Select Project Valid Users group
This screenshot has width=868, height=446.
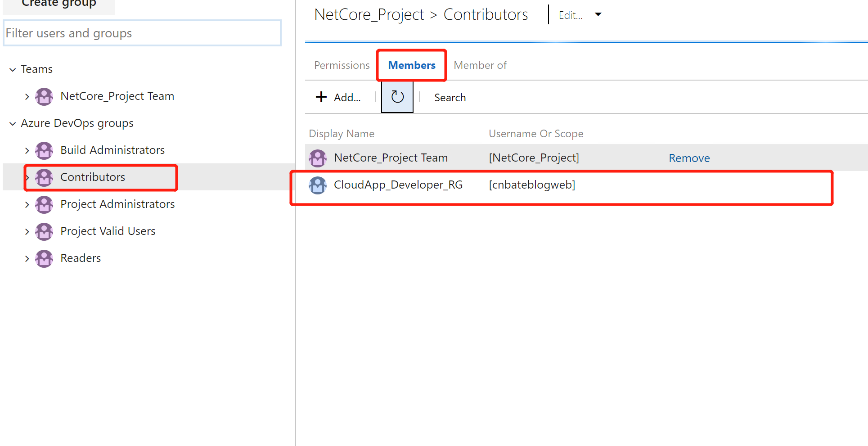[x=108, y=231]
